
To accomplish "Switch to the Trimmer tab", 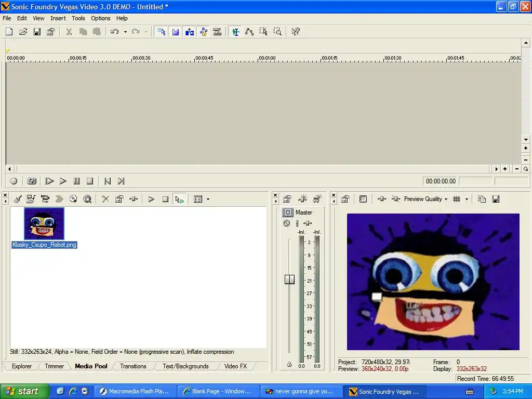I will coord(54,366).
